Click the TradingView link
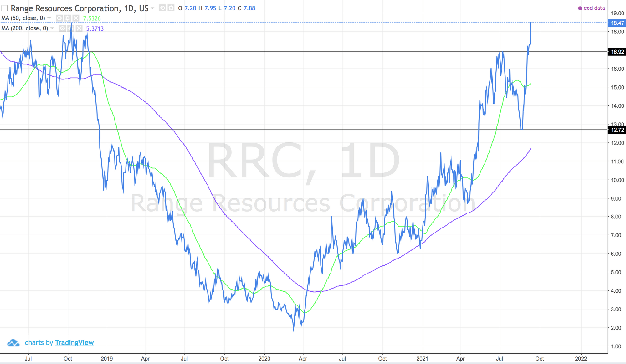Viewport: 626px width, 364px height. pyautogui.click(x=74, y=343)
